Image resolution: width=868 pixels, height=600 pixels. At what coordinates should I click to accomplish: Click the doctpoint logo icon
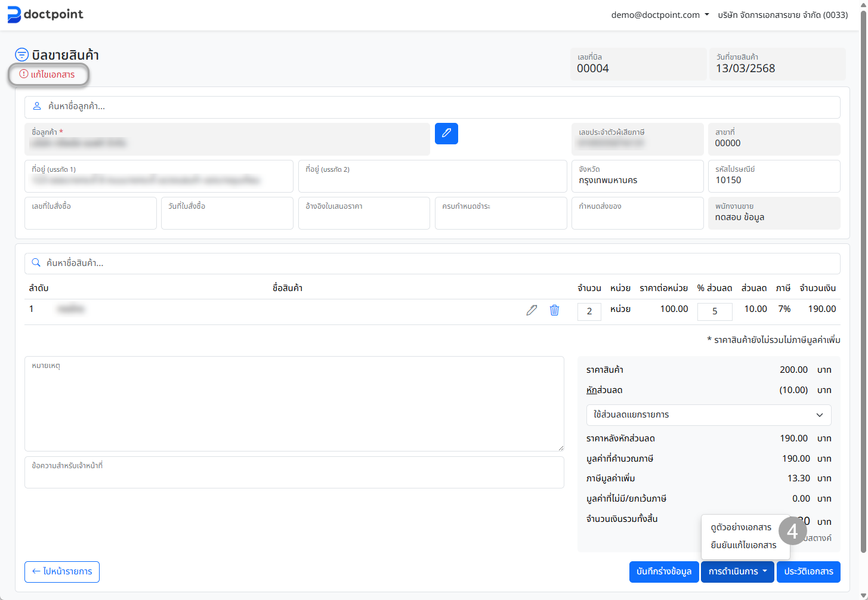tap(14, 14)
